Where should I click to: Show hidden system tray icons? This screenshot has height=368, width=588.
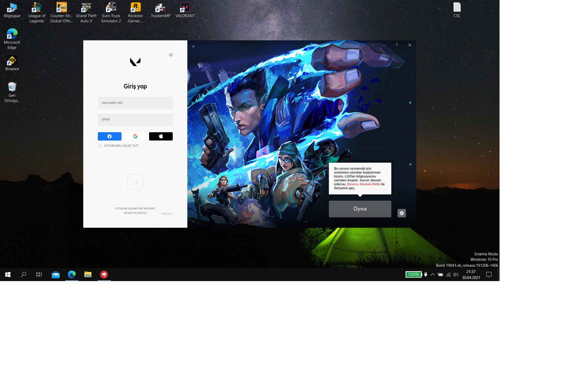click(x=432, y=275)
